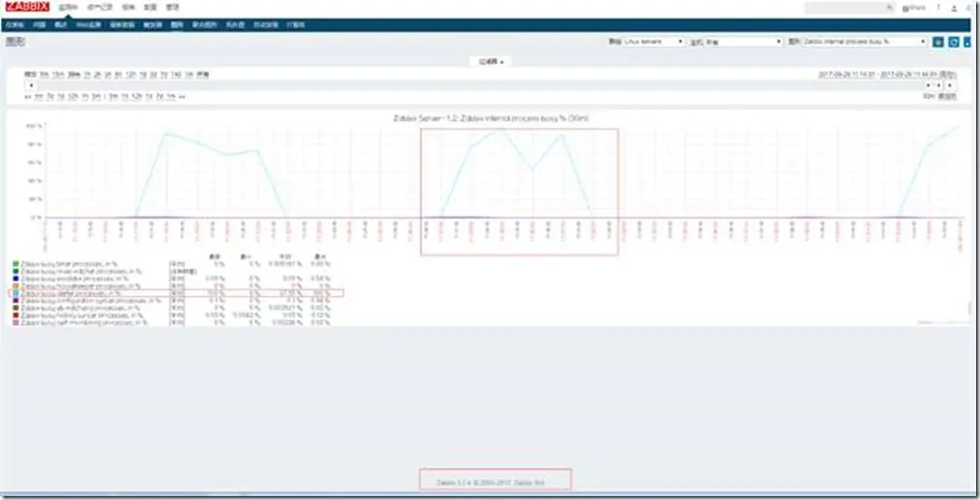Open the group dropdown showing Linux servers
The image size is (980, 500).
coord(654,42)
